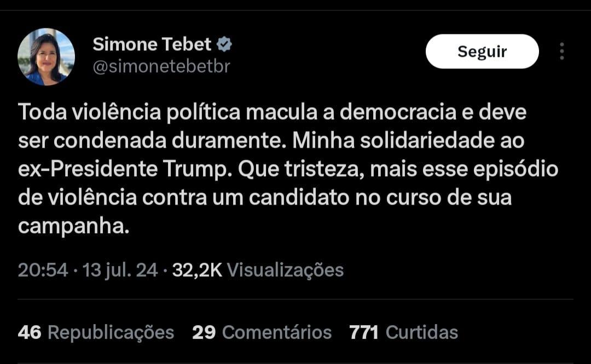The image size is (591, 364).
Task: Click the final word "campanha."
Action: click(74, 226)
